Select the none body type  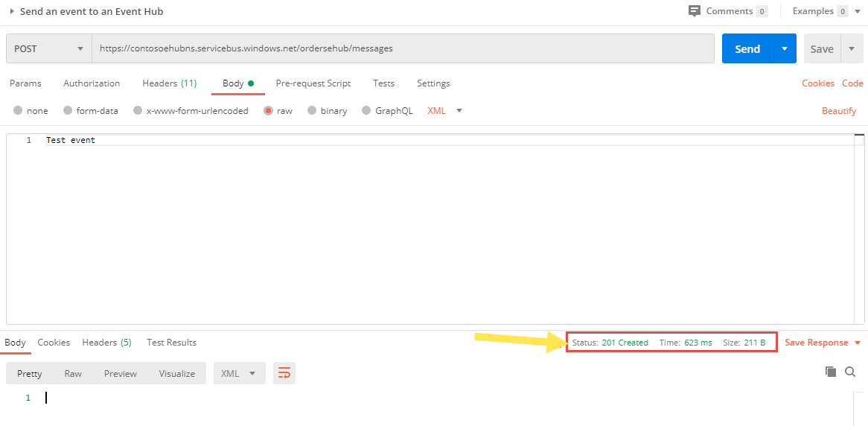[x=19, y=110]
